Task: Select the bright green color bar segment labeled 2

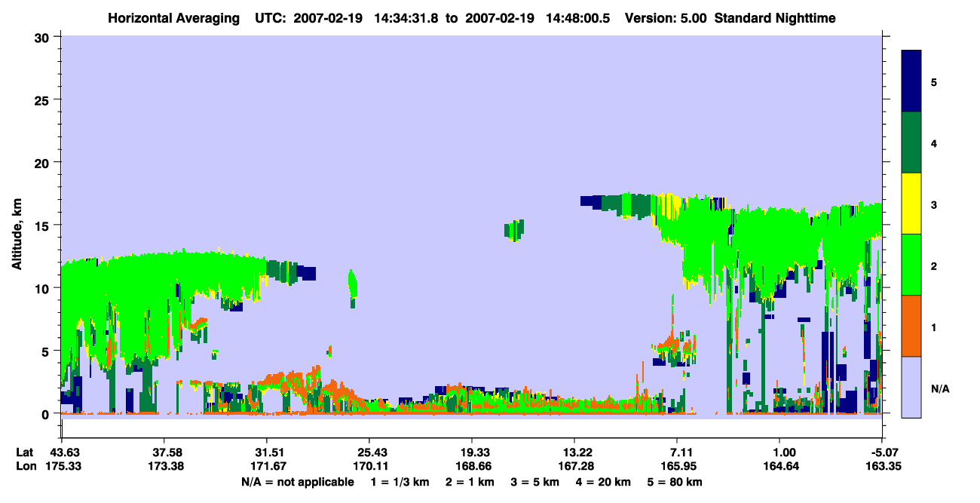Action: tap(911, 265)
